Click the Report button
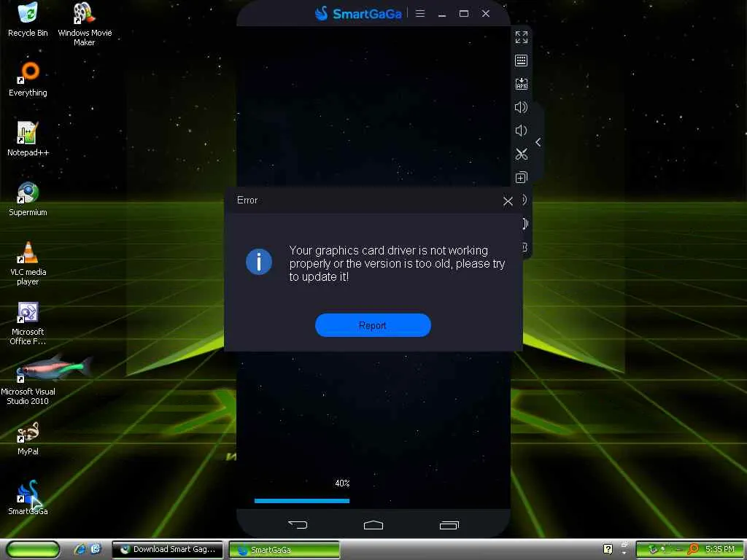The image size is (747, 560). tap(373, 325)
